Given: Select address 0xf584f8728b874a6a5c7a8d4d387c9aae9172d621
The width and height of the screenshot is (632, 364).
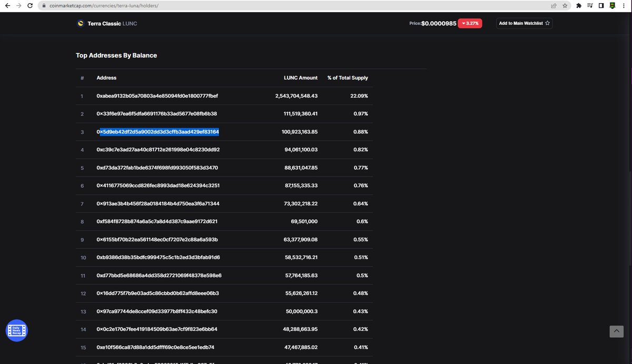Looking at the screenshot, I should tap(157, 221).
